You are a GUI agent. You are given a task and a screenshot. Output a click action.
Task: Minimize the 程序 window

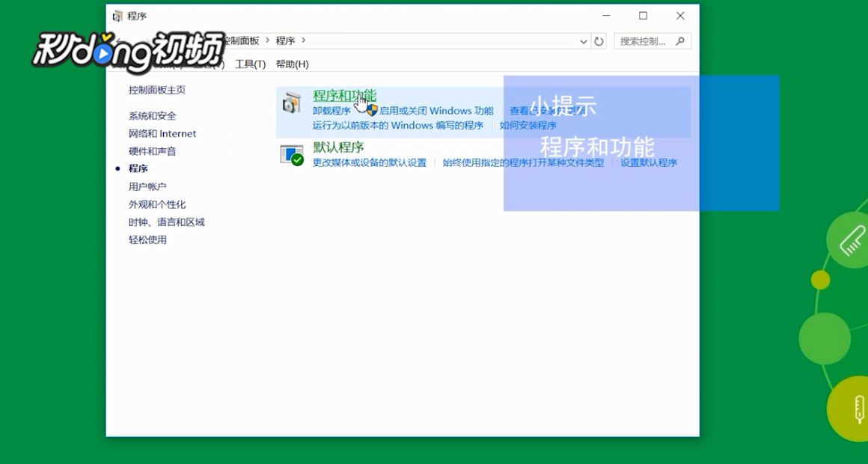point(607,16)
